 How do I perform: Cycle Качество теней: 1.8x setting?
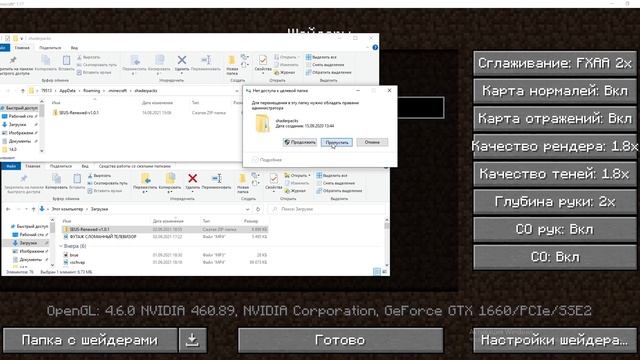click(x=555, y=174)
